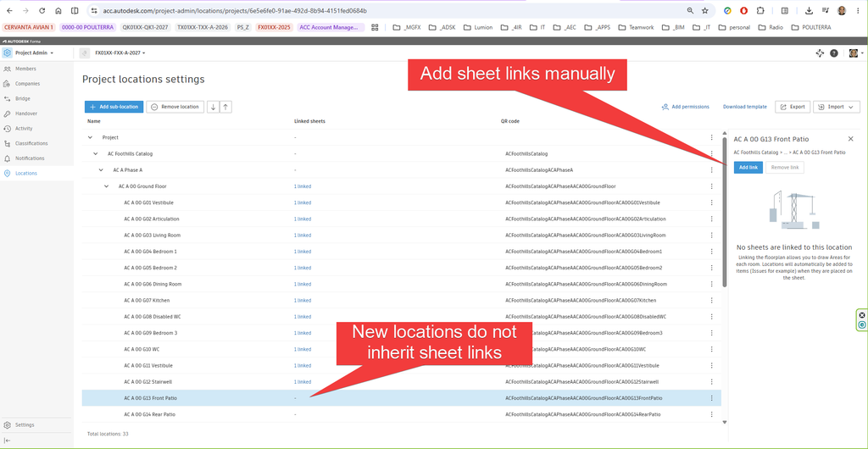Click AC Foothills Catalog breadcrumb in panel
The height and width of the screenshot is (449, 868).
[x=757, y=152]
